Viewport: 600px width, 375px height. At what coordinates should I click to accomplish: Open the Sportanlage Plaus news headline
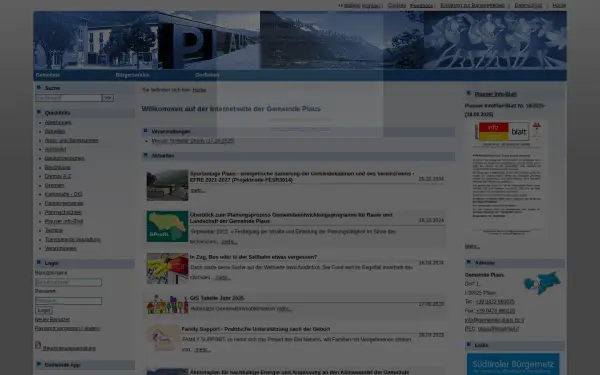[302, 176]
